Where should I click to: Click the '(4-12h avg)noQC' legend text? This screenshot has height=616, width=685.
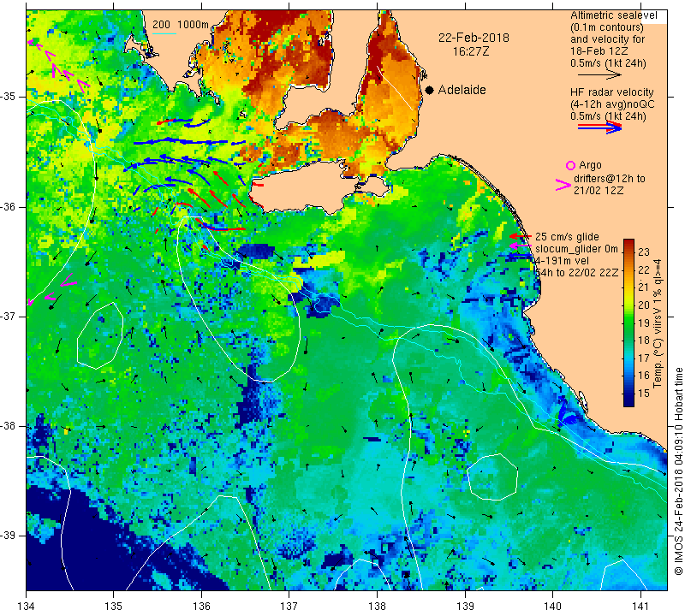(612, 104)
